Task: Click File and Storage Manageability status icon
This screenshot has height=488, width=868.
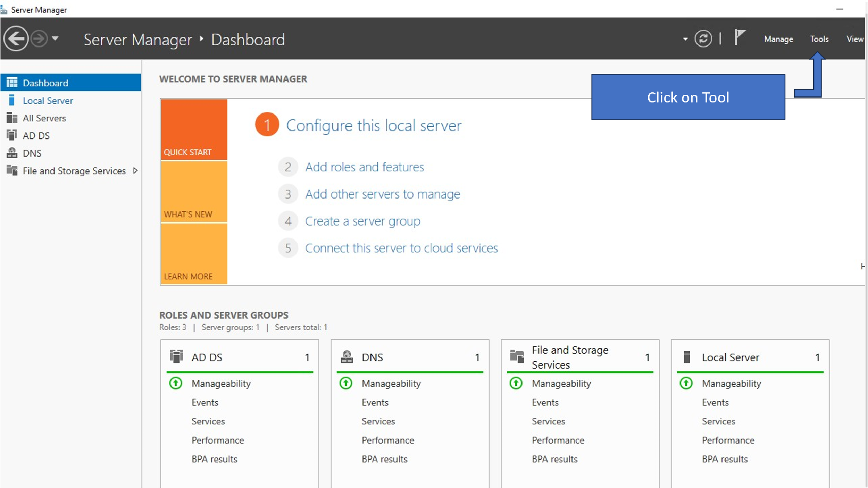Action: 516,384
